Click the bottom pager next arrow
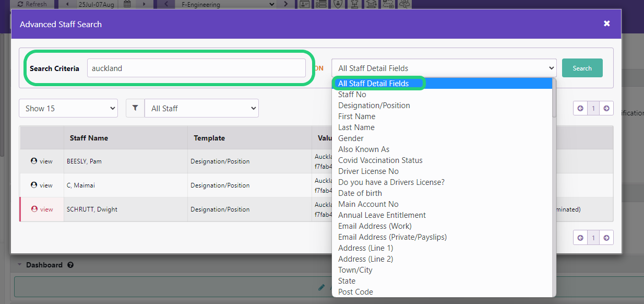The image size is (644, 304). 606,238
